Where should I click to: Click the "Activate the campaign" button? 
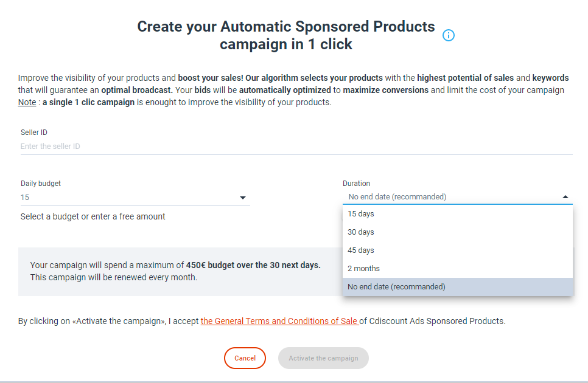click(323, 358)
